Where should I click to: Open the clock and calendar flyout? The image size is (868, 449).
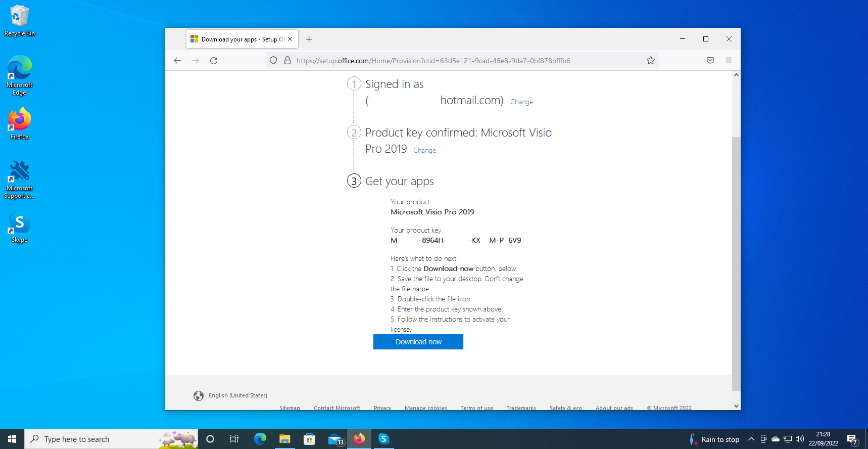pos(823,439)
